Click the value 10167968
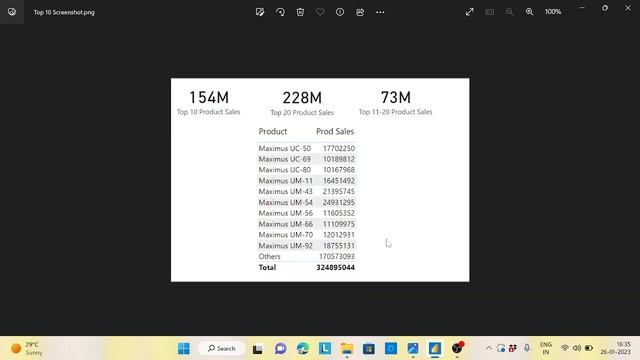The height and width of the screenshot is (360, 640). pos(339,170)
